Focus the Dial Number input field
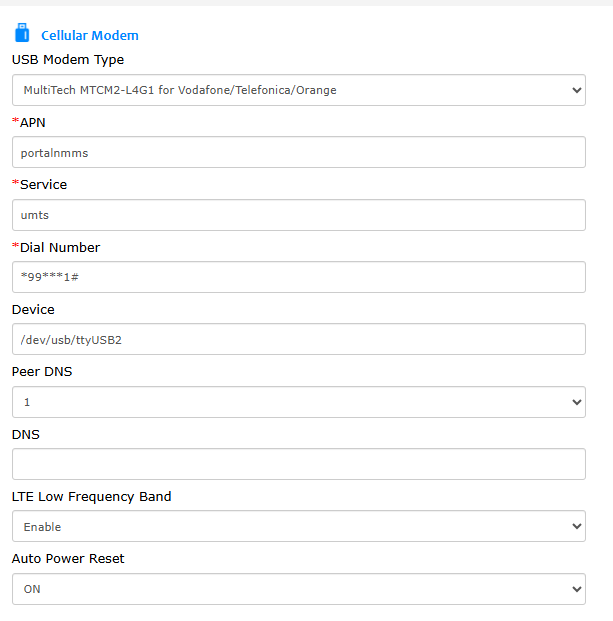The width and height of the screenshot is (613, 621). pyautogui.click(x=299, y=277)
